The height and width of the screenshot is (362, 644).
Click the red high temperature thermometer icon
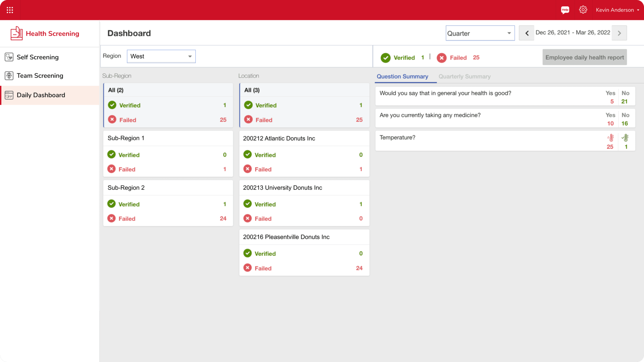[610, 138]
